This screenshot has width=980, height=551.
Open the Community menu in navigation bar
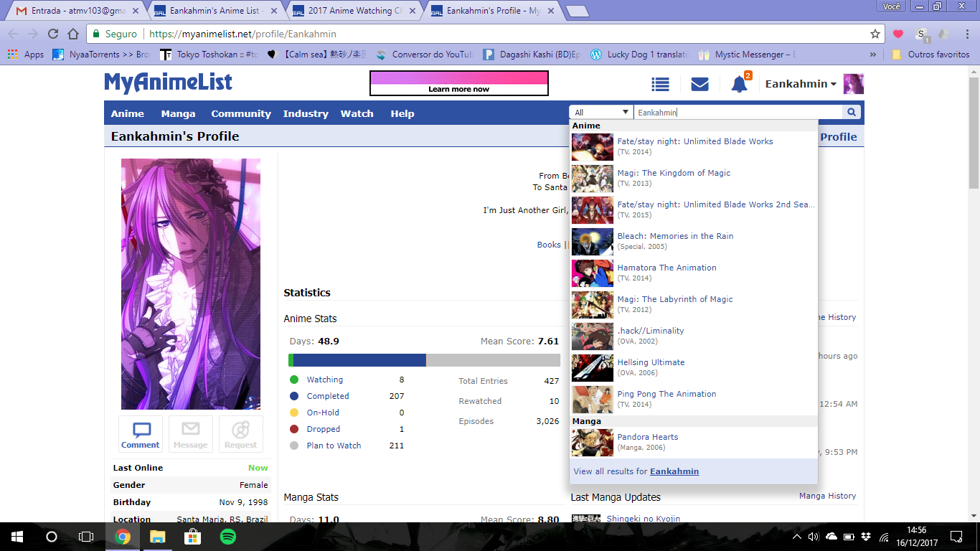241,113
